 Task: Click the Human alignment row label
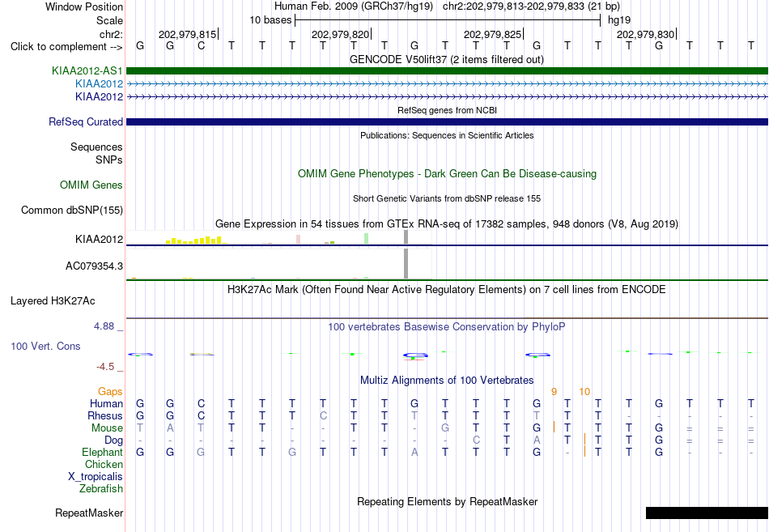[x=106, y=403]
